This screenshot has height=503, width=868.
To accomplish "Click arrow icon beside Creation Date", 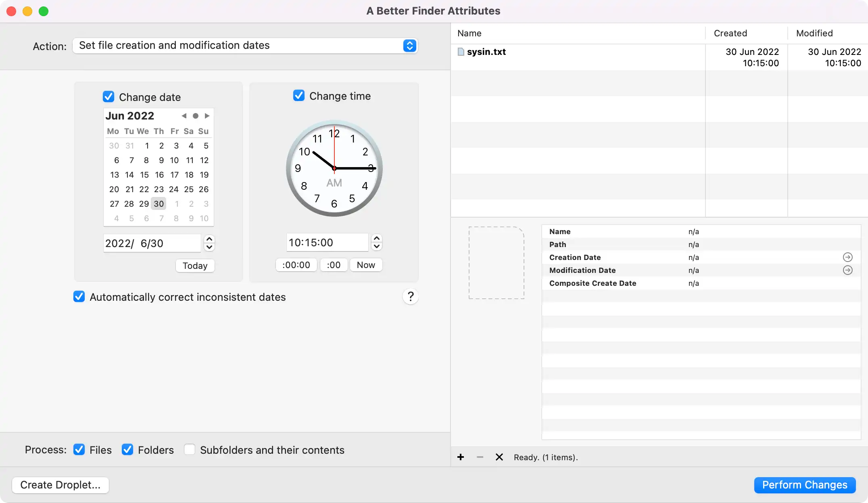I will pyautogui.click(x=848, y=257).
